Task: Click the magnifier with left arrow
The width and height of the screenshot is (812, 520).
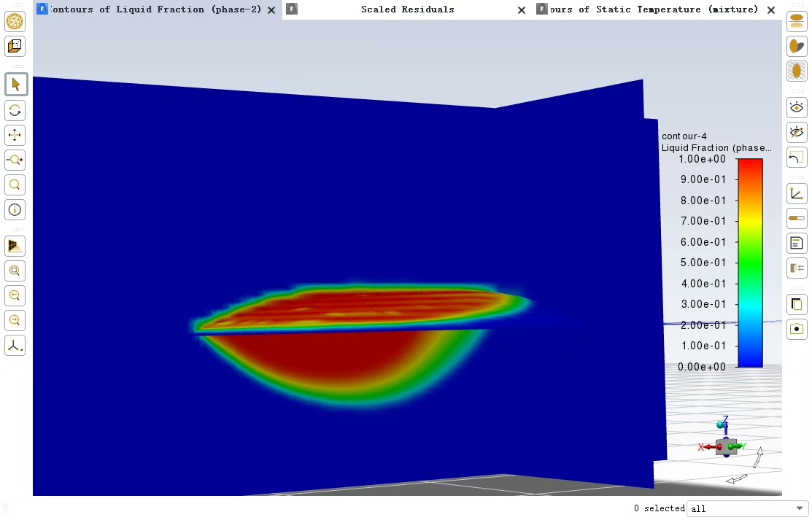Action: (x=15, y=296)
